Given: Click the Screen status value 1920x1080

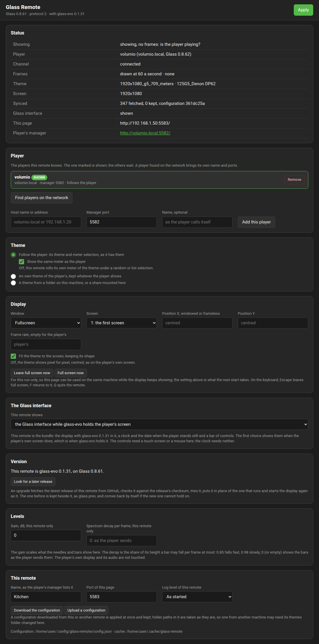Looking at the screenshot, I should pyautogui.click(x=131, y=94).
